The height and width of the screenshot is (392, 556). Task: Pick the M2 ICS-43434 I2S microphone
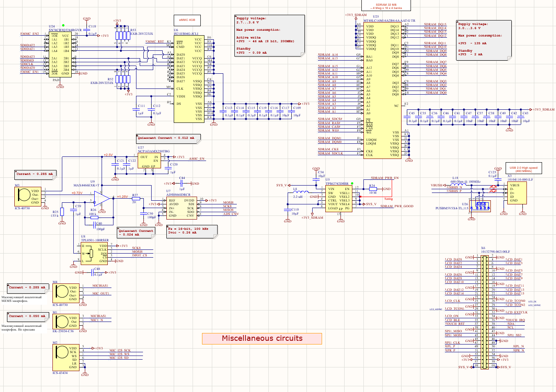[x=66, y=358]
